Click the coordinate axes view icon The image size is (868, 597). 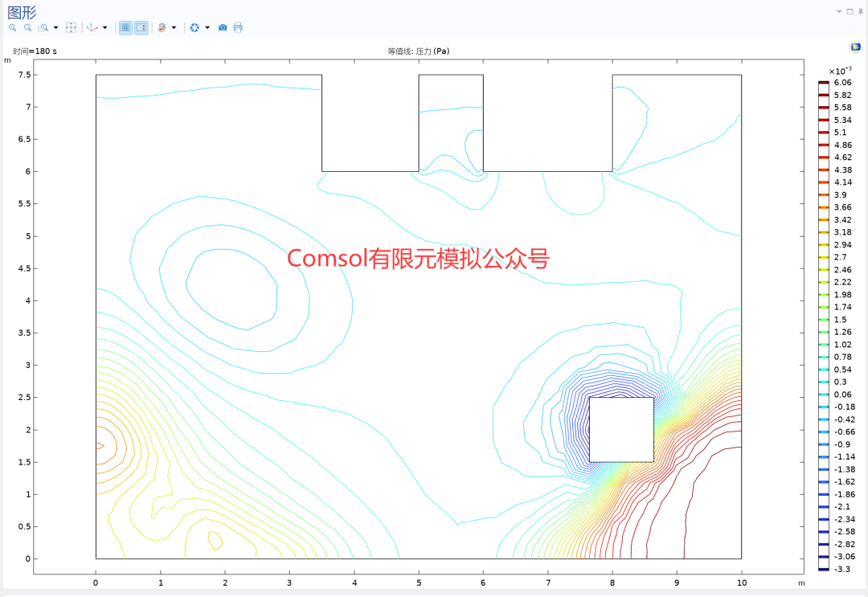point(92,27)
